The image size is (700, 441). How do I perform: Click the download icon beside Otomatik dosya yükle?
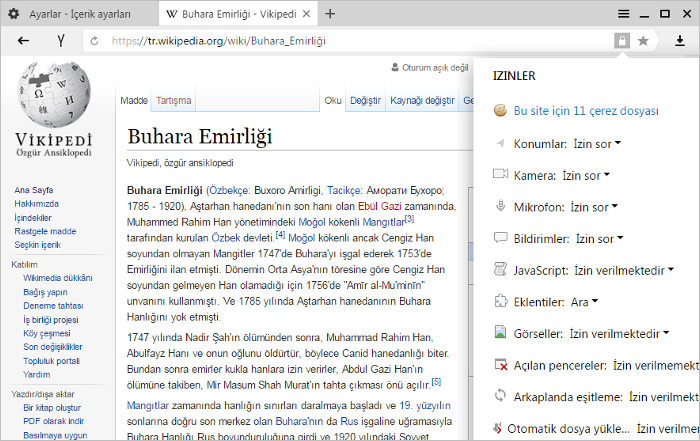(497, 428)
